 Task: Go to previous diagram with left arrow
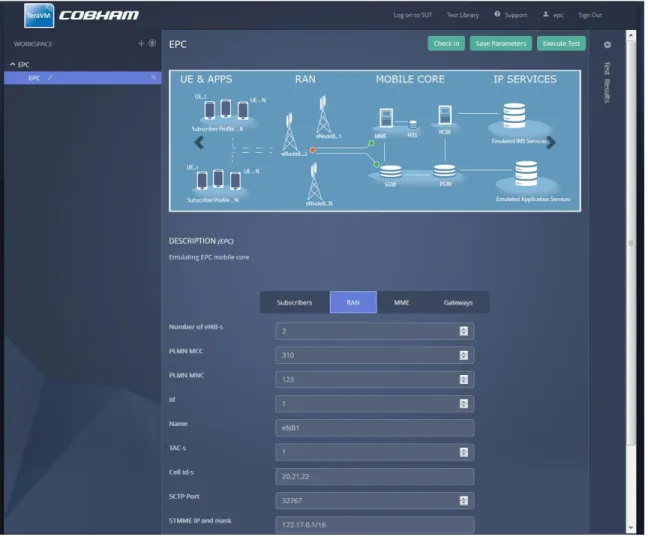pos(199,143)
